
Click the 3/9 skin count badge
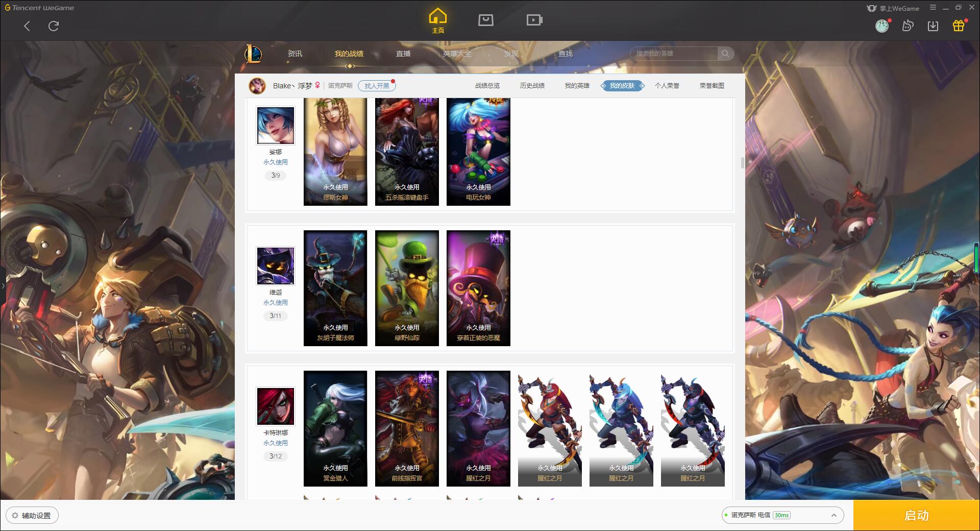[x=276, y=175]
